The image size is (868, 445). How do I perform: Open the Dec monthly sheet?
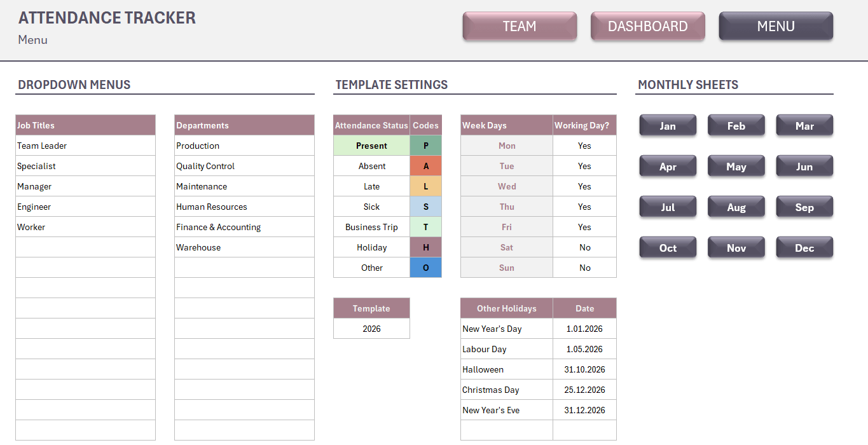coord(804,247)
